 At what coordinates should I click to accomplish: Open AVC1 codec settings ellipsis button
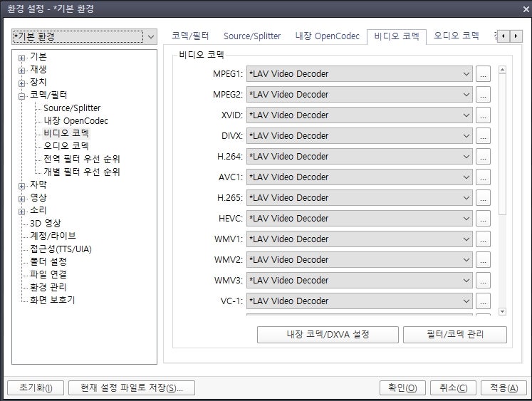point(483,177)
